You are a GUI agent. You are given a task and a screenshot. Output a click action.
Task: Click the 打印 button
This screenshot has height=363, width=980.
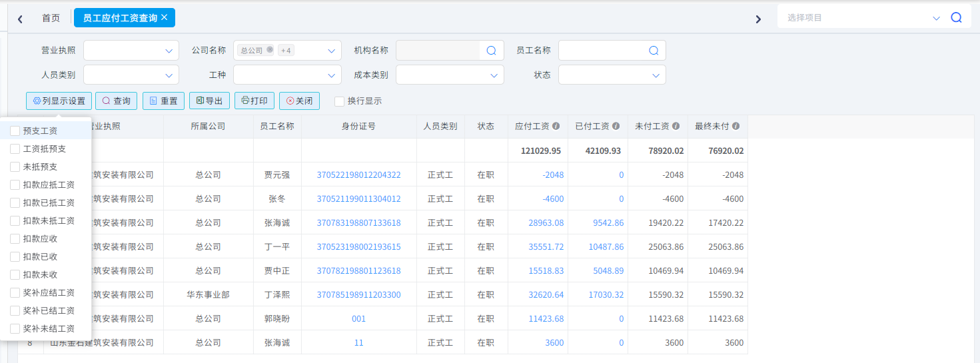point(254,101)
